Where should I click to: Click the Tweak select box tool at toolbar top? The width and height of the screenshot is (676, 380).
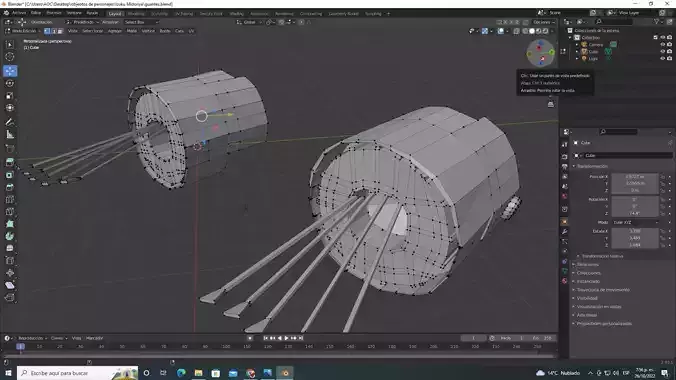[10, 44]
